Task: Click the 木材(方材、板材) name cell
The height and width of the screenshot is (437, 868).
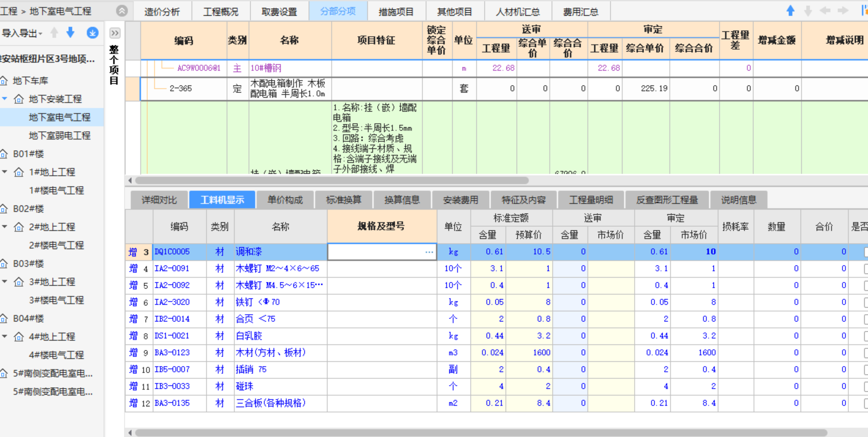Action: (x=281, y=353)
